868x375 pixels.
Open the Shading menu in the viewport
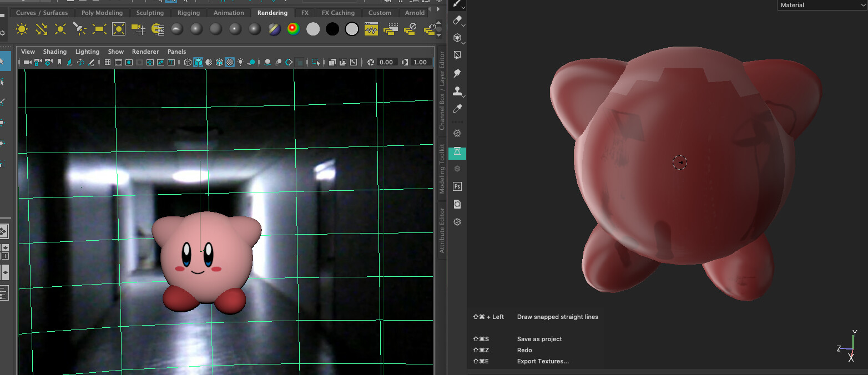point(55,52)
